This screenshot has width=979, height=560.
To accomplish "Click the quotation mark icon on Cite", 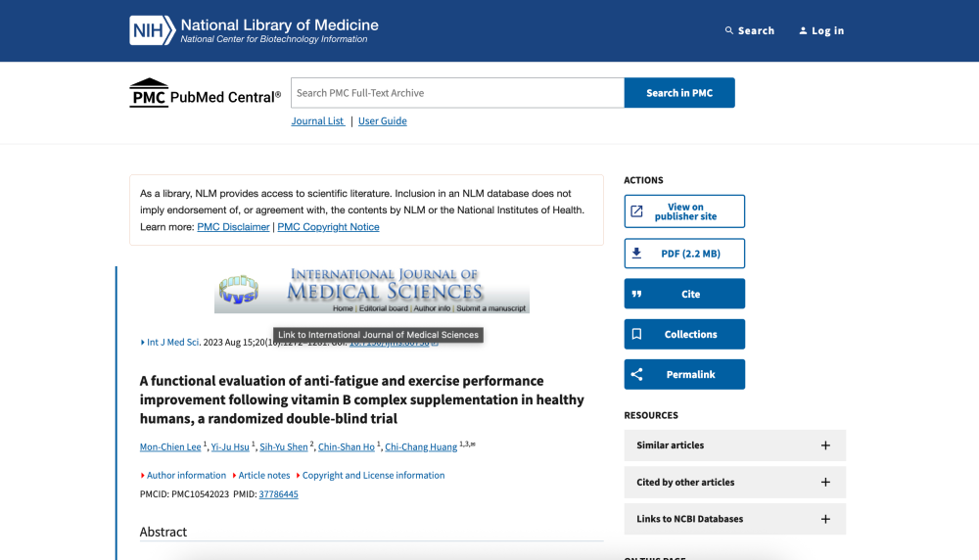I will point(636,294).
